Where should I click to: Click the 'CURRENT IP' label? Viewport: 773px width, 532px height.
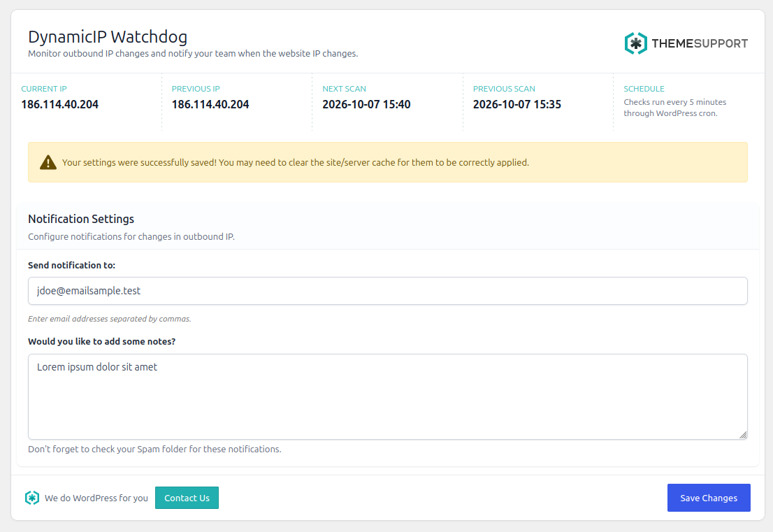pos(44,89)
